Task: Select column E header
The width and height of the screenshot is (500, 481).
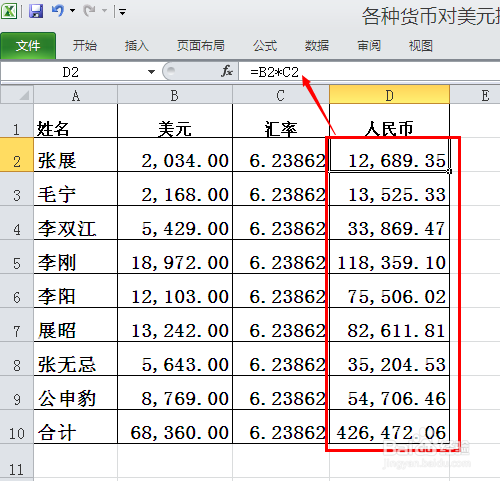Action: point(475,95)
